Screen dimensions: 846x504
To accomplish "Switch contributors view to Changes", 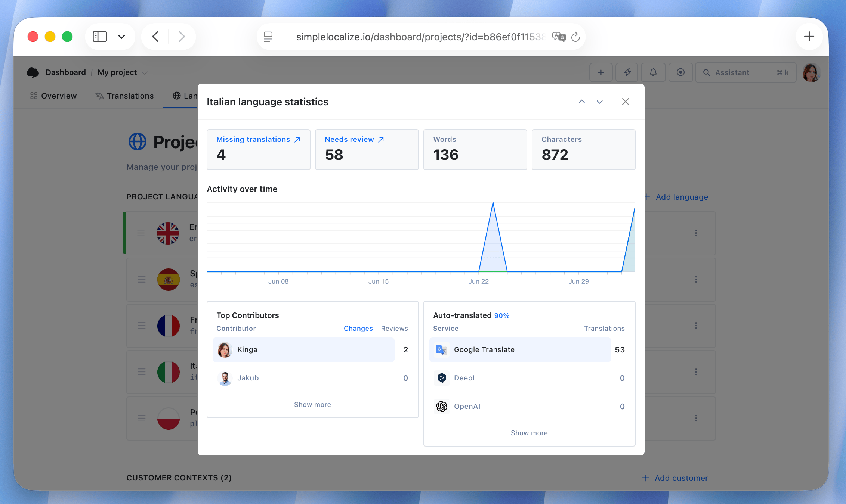I will click(x=358, y=328).
